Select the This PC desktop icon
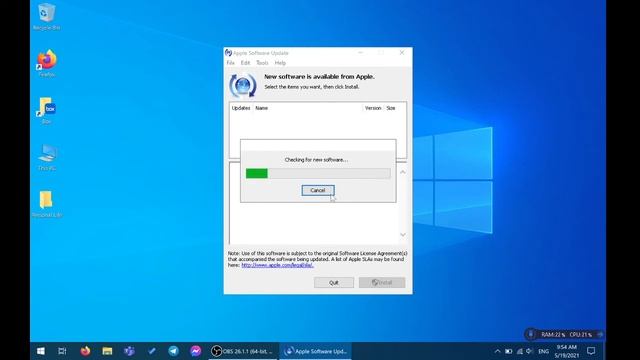 [x=47, y=157]
